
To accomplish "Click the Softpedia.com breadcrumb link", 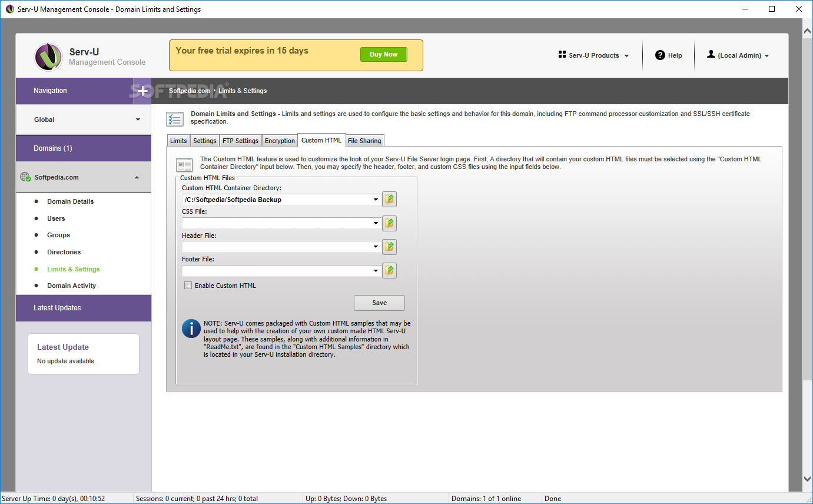I will tap(190, 91).
